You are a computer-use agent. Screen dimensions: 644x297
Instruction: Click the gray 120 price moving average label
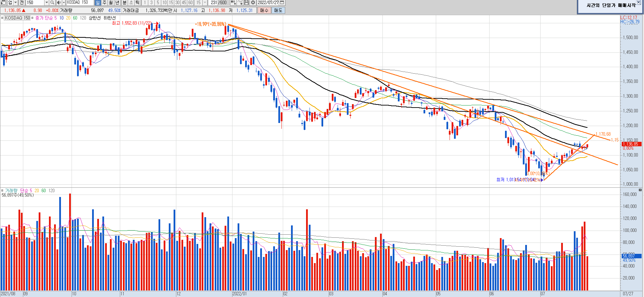tap(83, 18)
